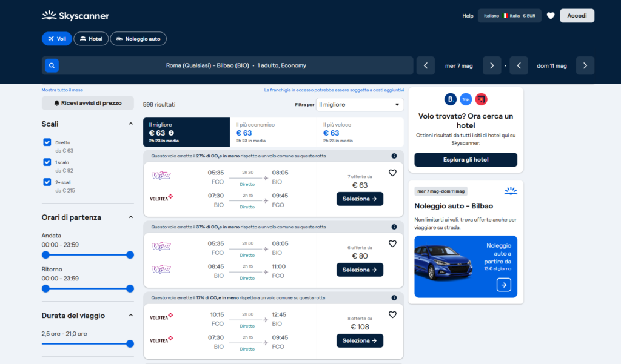The height and width of the screenshot is (364, 621).
Task: Go to previous return date before dom 11 mag
Action: pos(519,65)
